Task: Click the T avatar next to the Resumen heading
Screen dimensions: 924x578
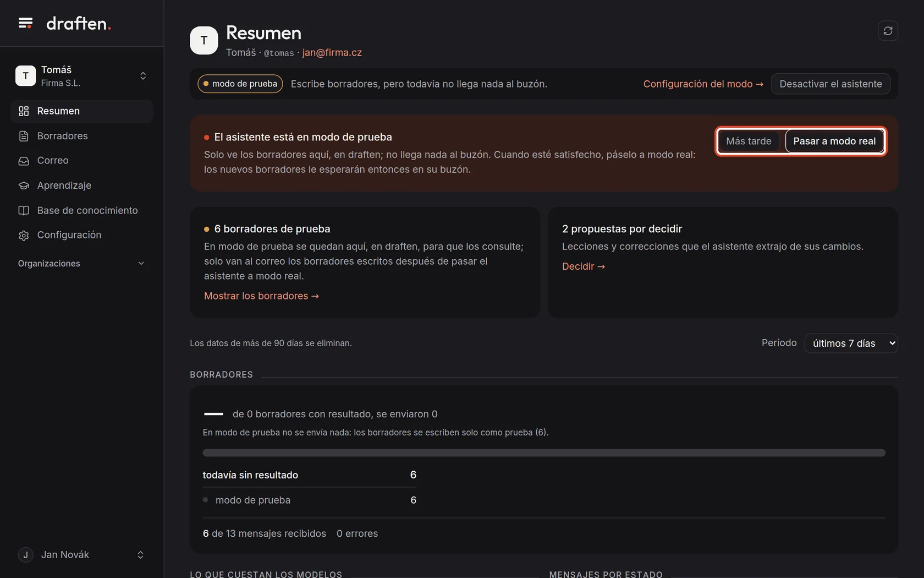Action: [x=204, y=40]
